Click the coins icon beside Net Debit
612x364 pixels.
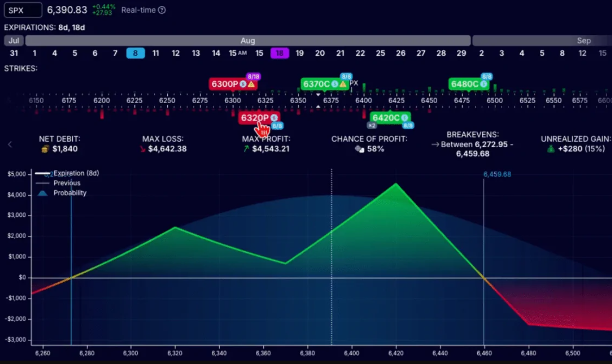tap(46, 149)
